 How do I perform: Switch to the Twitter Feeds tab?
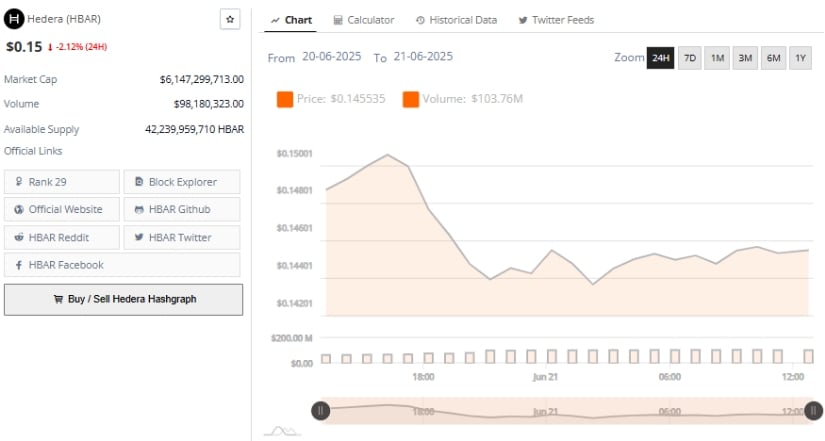coord(556,20)
